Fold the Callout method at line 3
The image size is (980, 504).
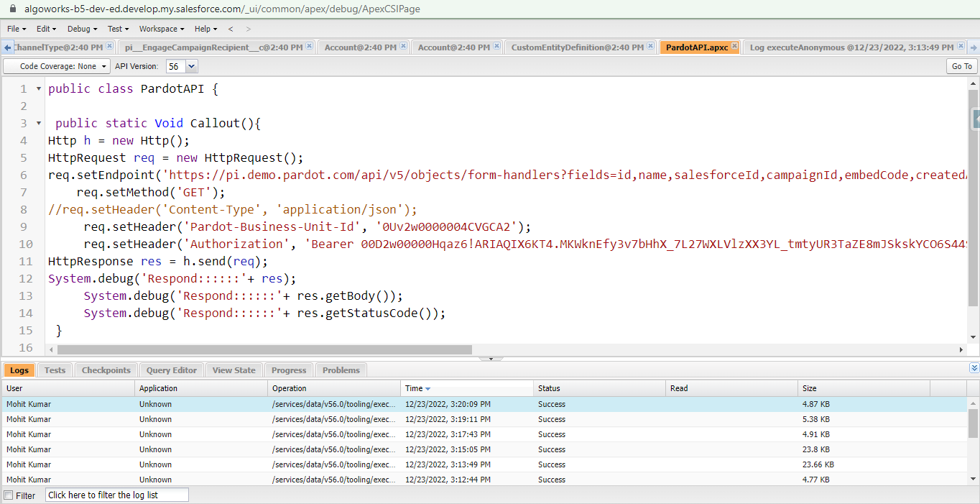[x=38, y=124]
